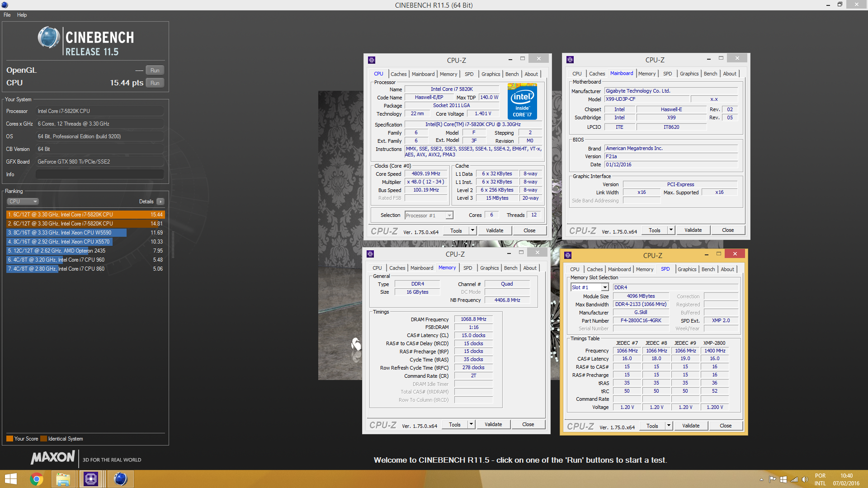Screen dimensions: 868x488
Task: Click the Cinebench title bar icon
Action: pyautogui.click(x=5, y=5)
